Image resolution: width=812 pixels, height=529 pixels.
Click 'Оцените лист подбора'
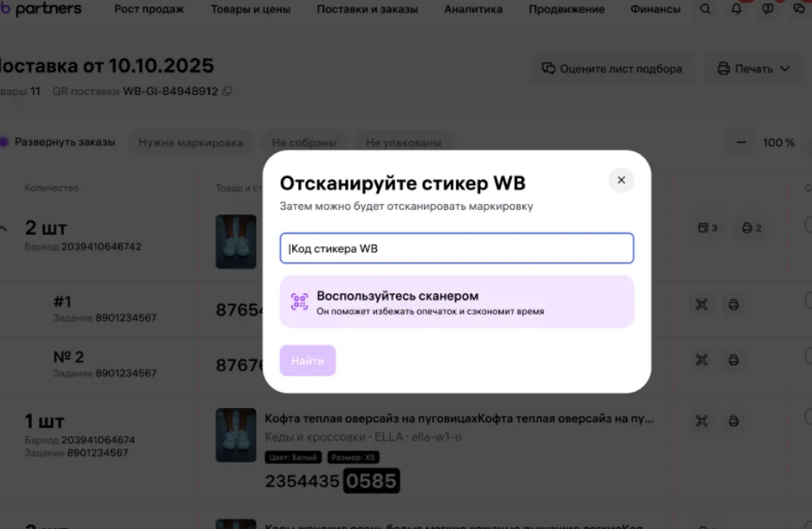click(x=611, y=68)
